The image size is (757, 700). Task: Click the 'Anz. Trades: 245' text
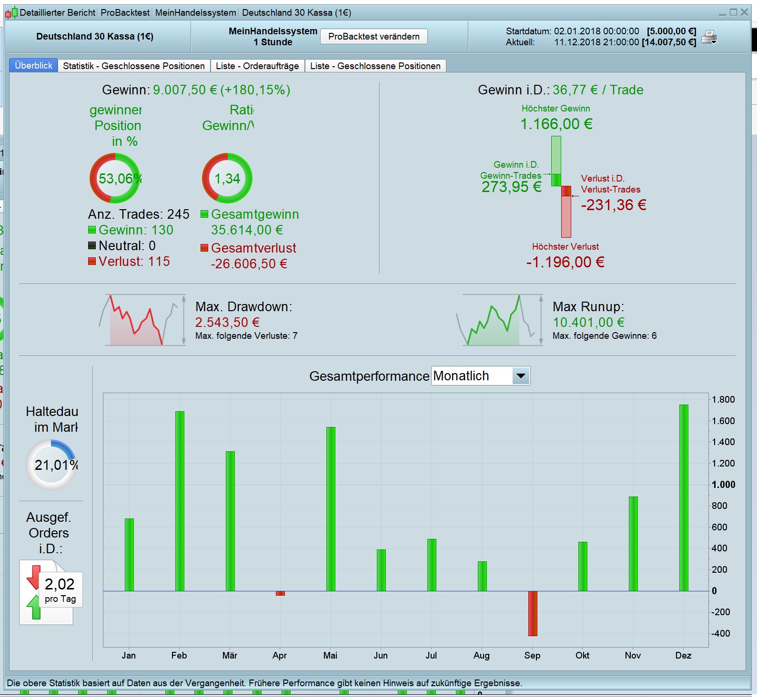pyautogui.click(x=139, y=214)
